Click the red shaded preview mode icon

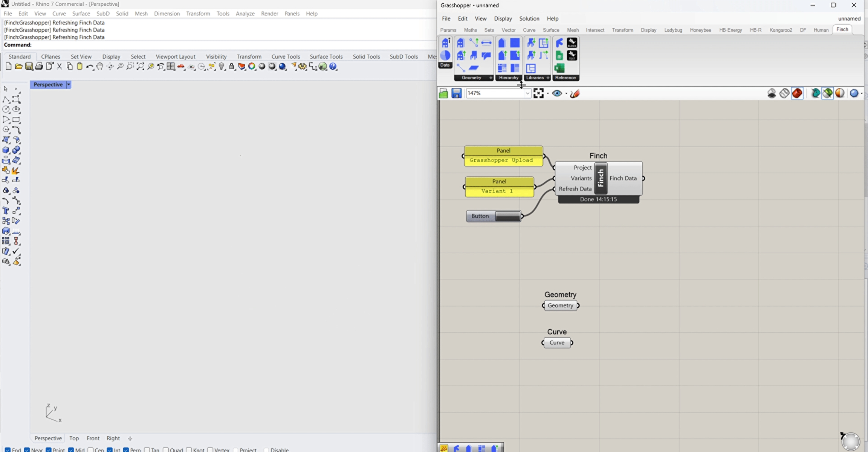tap(797, 93)
